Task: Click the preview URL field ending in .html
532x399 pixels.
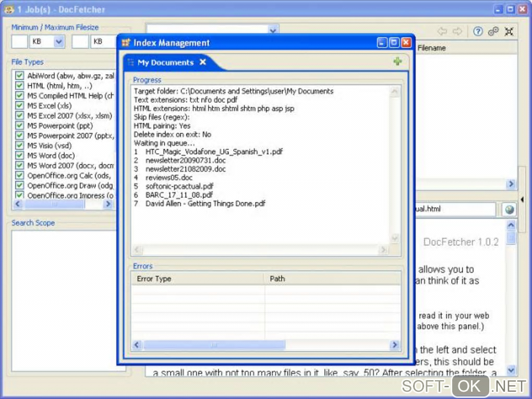Action: pos(455,209)
